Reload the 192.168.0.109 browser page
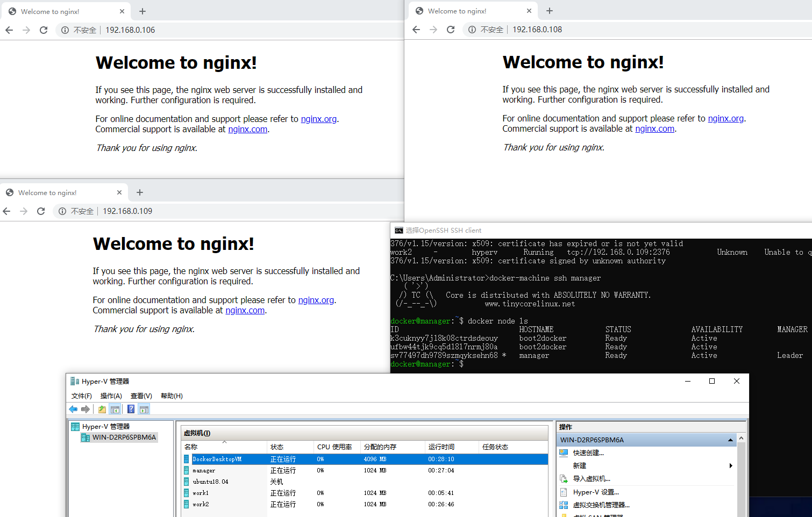This screenshot has width=812, height=517. click(41, 211)
